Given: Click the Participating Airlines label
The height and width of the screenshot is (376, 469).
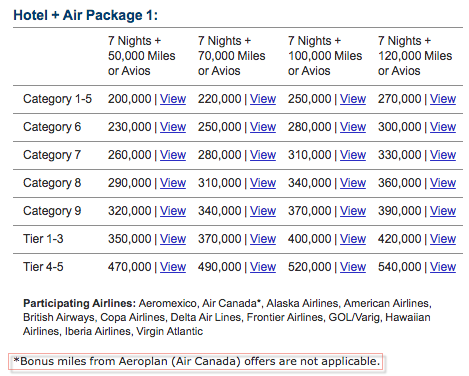Looking at the screenshot, I should tap(79, 303).
